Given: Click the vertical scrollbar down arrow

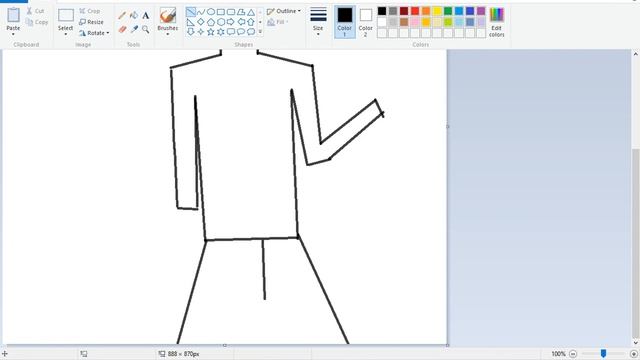Looking at the screenshot, I should pos(636,343).
